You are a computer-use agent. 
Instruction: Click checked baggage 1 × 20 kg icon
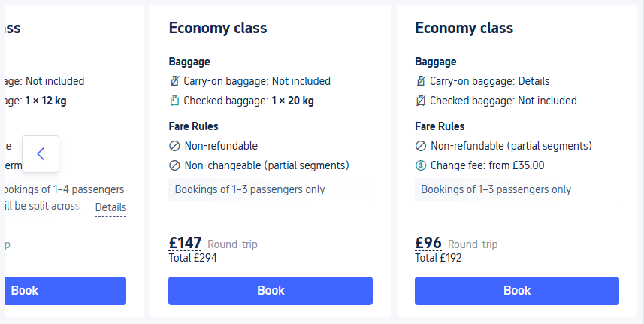(x=174, y=101)
